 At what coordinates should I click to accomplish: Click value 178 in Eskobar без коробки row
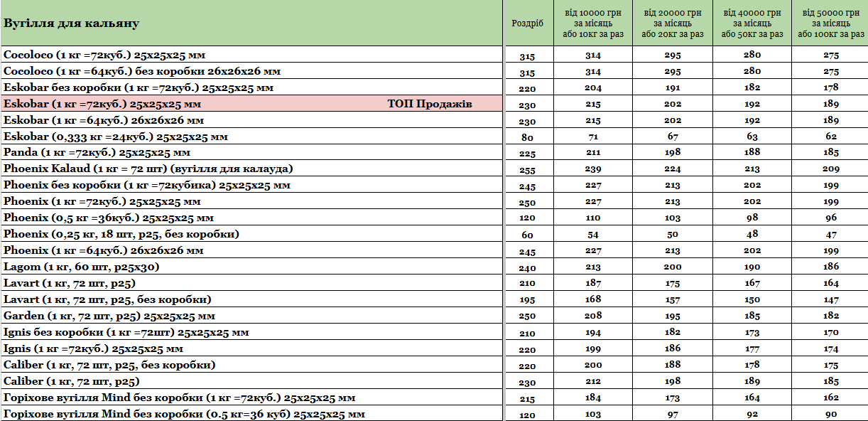click(x=831, y=87)
